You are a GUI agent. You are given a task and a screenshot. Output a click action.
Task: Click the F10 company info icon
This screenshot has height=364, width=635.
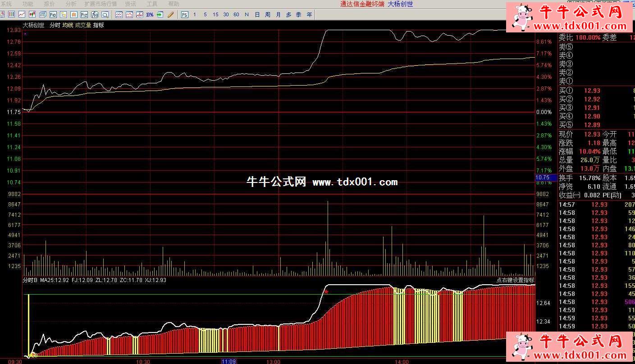53,14
